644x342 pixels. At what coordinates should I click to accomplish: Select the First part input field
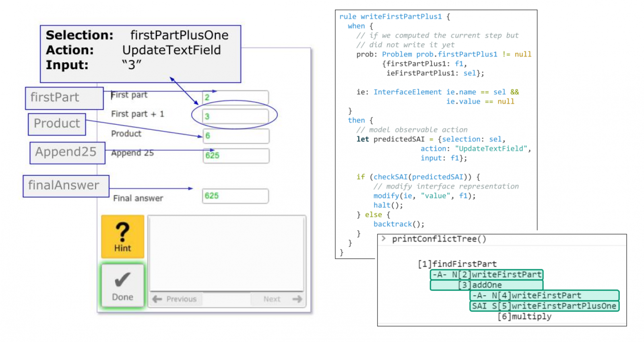[235, 97]
